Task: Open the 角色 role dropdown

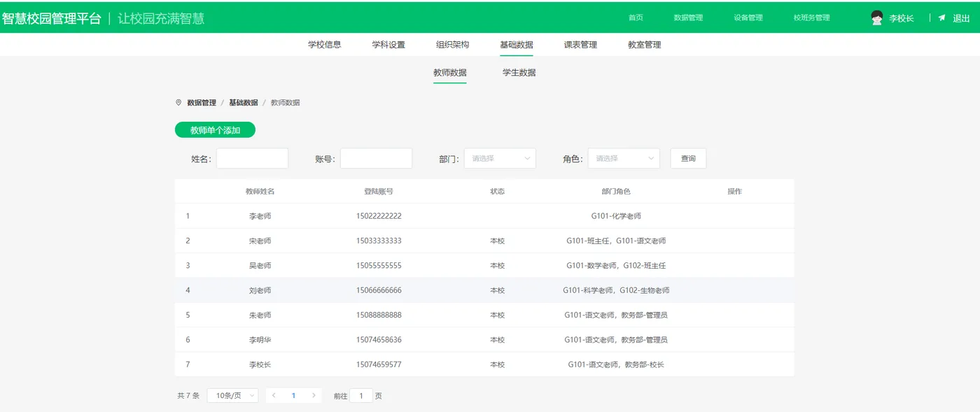Action: pyautogui.click(x=623, y=158)
